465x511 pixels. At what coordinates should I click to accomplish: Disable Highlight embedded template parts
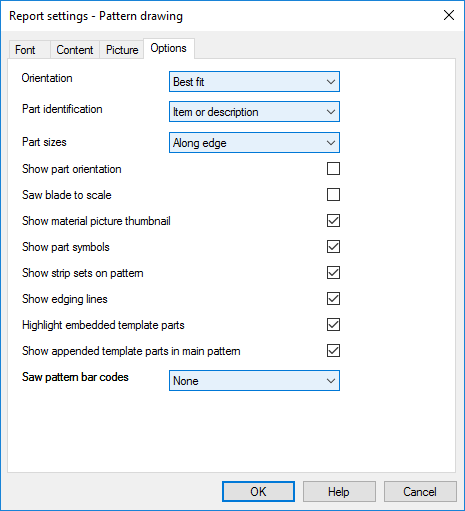pyautogui.click(x=333, y=325)
